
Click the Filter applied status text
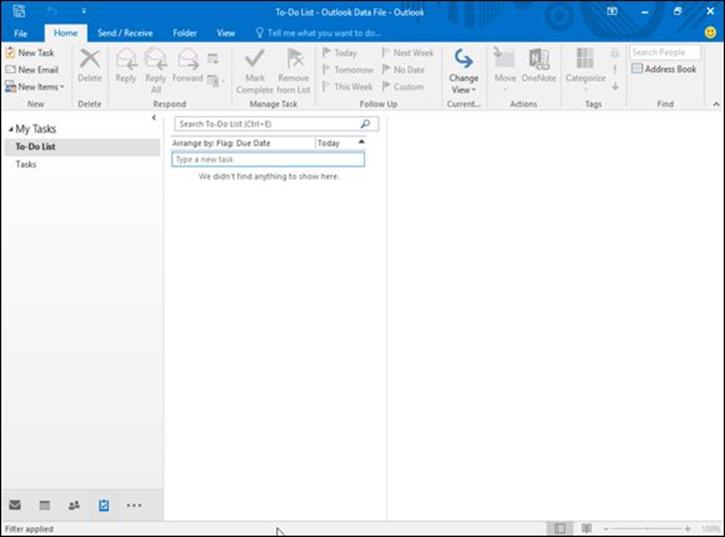[x=29, y=529]
